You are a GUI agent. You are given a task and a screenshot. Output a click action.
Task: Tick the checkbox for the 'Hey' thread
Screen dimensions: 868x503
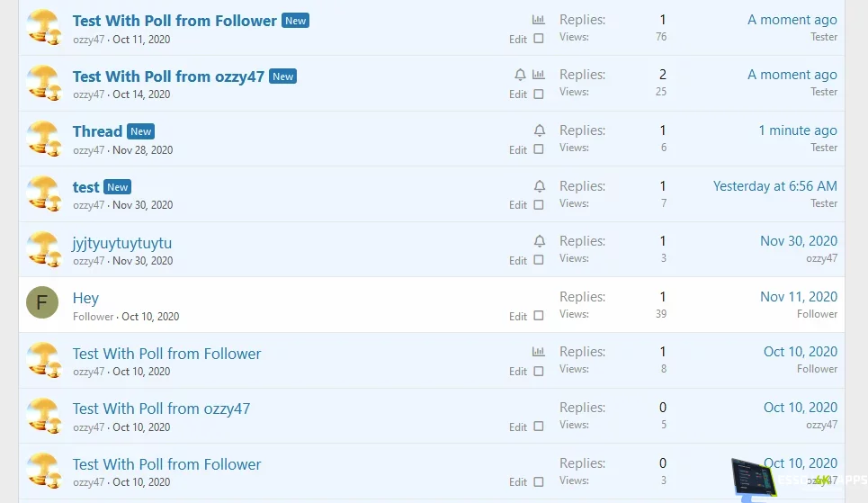(539, 316)
